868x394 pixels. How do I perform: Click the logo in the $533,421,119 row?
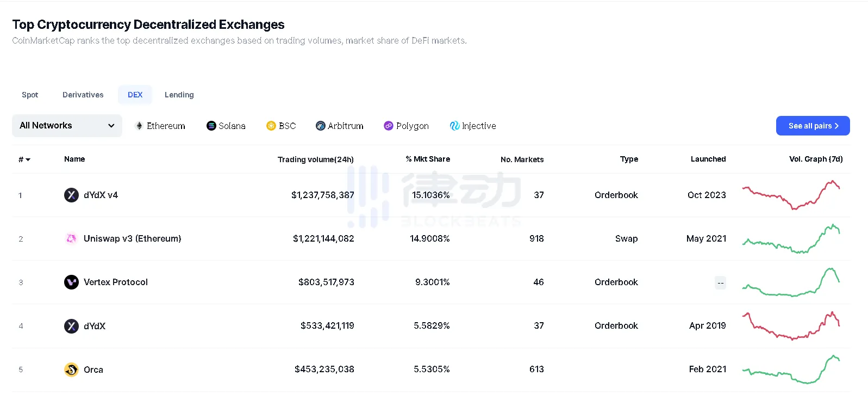pyautogui.click(x=71, y=326)
